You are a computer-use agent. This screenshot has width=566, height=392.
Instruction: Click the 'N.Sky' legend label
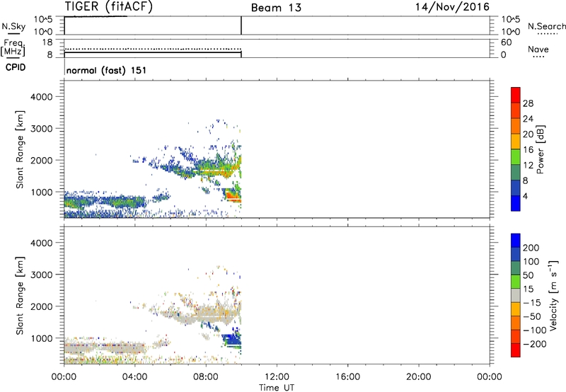pyautogui.click(x=13, y=26)
